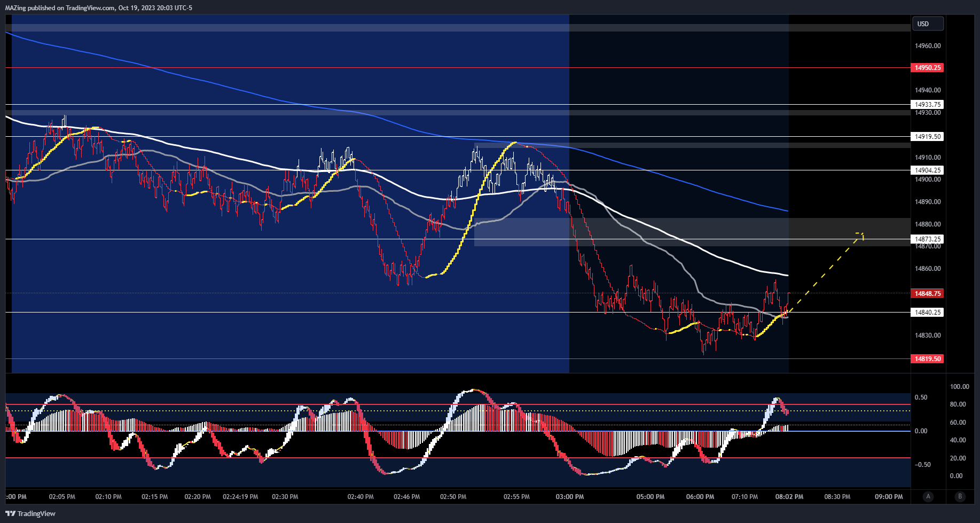This screenshot has width=980, height=523.
Task: Click the MAZing published header text
Action: tap(98, 8)
